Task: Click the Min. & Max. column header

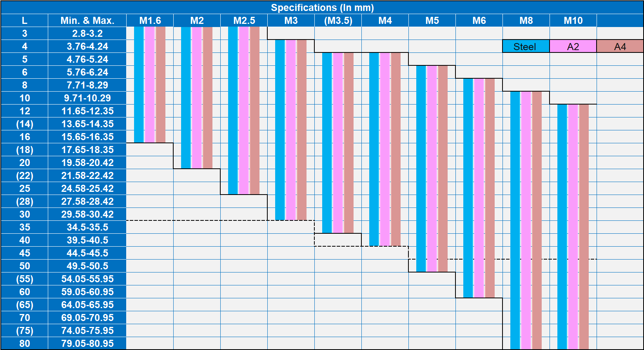Action: [87, 21]
